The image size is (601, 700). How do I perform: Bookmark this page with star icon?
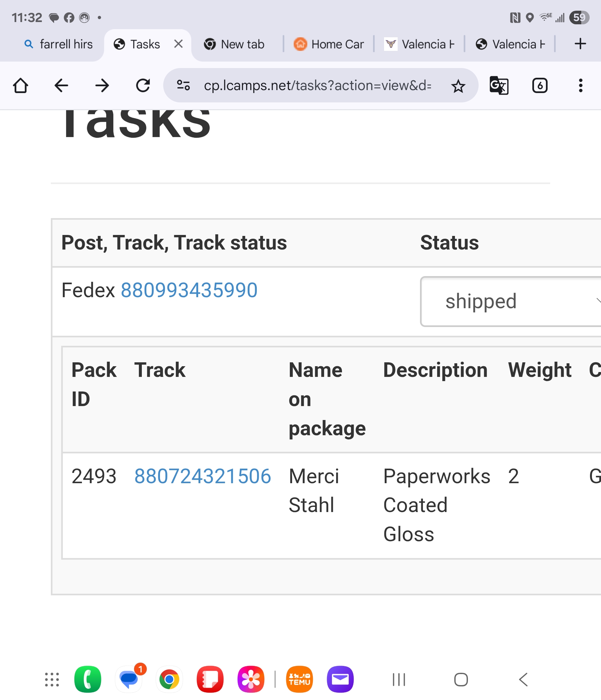pyautogui.click(x=458, y=86)
